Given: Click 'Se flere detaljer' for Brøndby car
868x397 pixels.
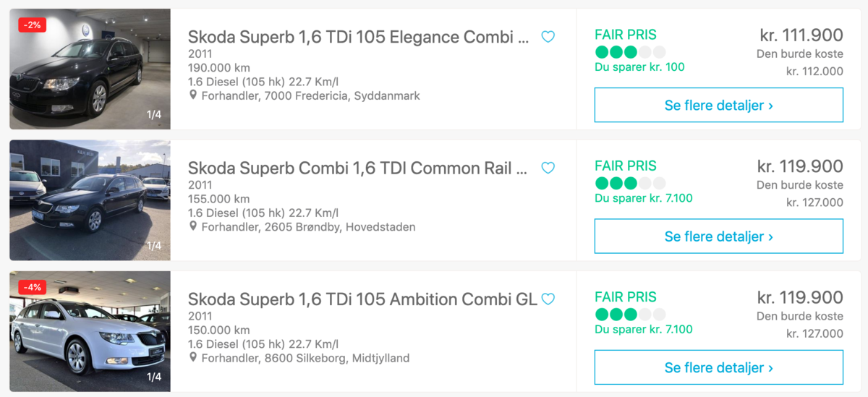Looking at the screenshot, I should [718, 236].
